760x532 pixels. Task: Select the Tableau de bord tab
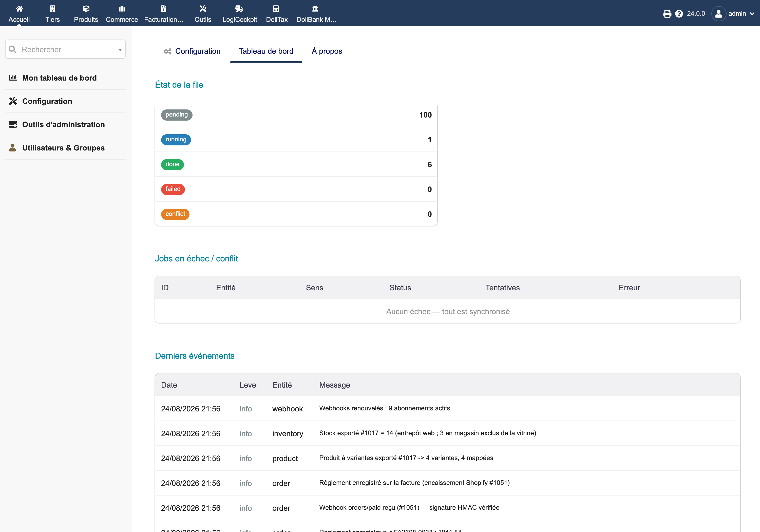click(266, 51)
